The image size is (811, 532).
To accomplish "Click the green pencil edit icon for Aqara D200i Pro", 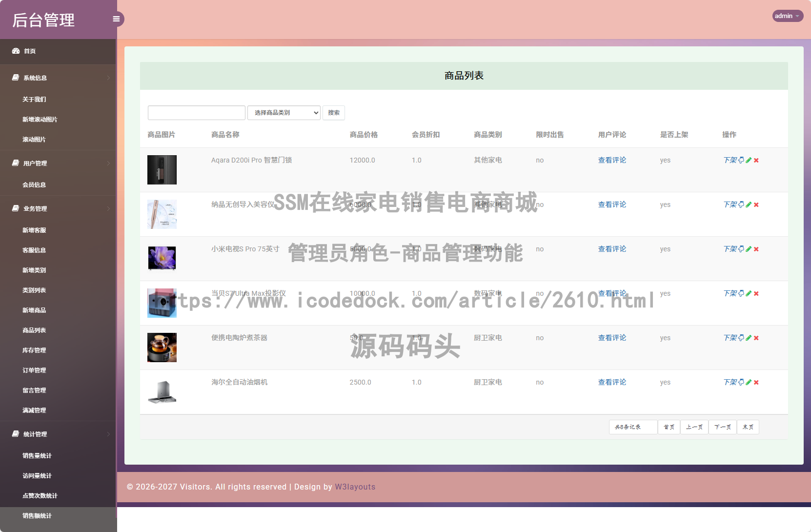I will point(749,160).
